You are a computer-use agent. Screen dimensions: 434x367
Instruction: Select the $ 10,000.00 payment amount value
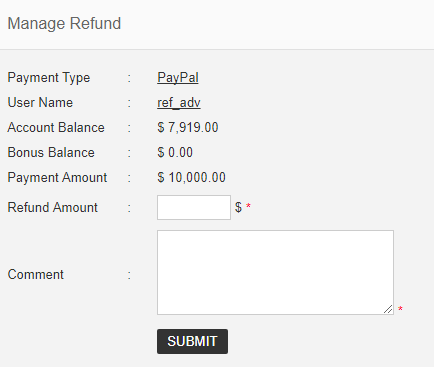[x=191, y=178]
